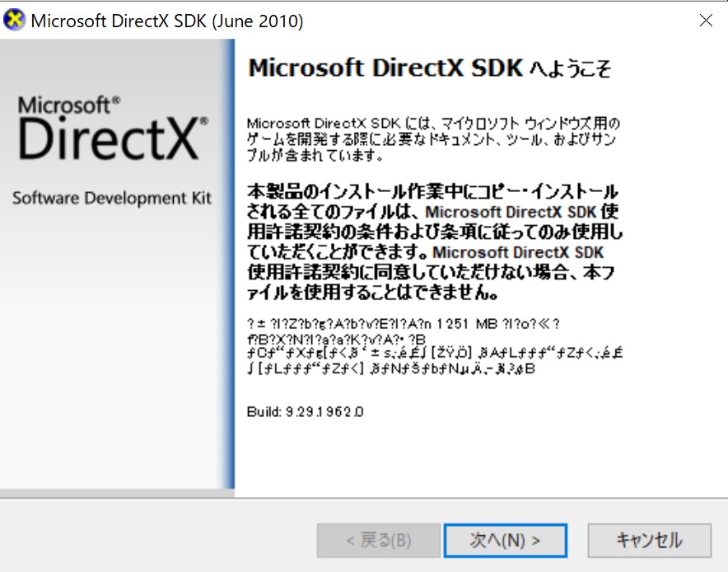
Task: Click the DirectX icon in title bar
Action: [14, 21]
